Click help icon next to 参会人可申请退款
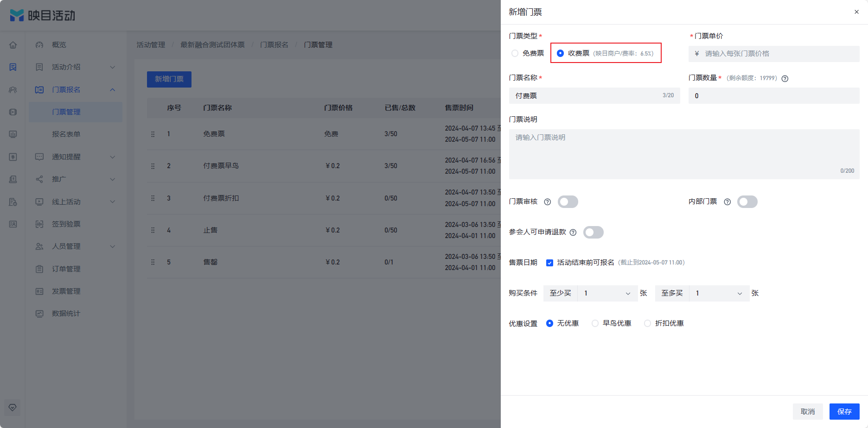The image size is (868, 428). click(x=573, y=233)
